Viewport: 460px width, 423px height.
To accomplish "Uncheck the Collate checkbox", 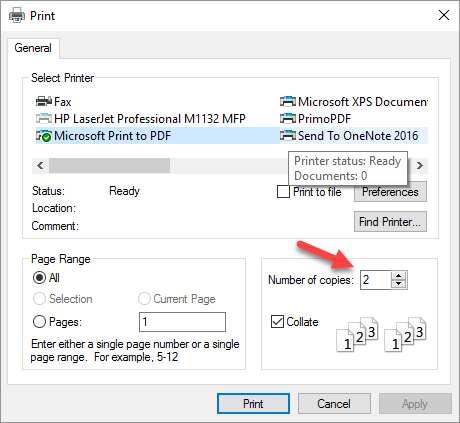I will point(277,322).
